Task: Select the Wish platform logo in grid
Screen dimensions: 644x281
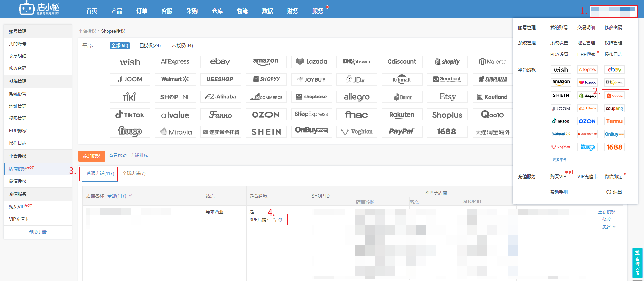Action: 130,62
